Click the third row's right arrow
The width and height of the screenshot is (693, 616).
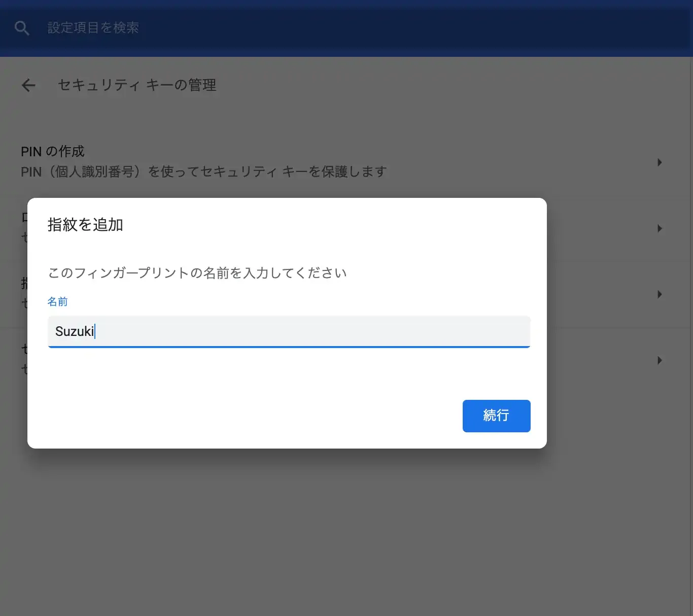click(660, 294)
